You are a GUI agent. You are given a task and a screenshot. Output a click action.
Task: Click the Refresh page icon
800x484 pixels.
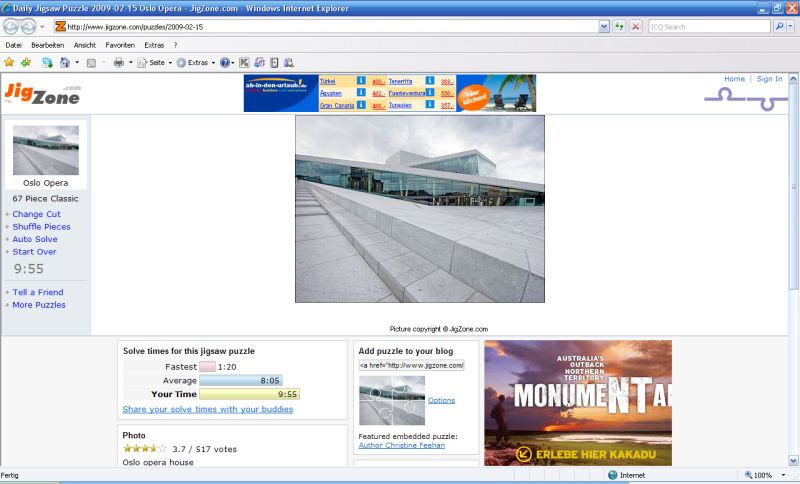pyautogui.click(x=619, y=27)
